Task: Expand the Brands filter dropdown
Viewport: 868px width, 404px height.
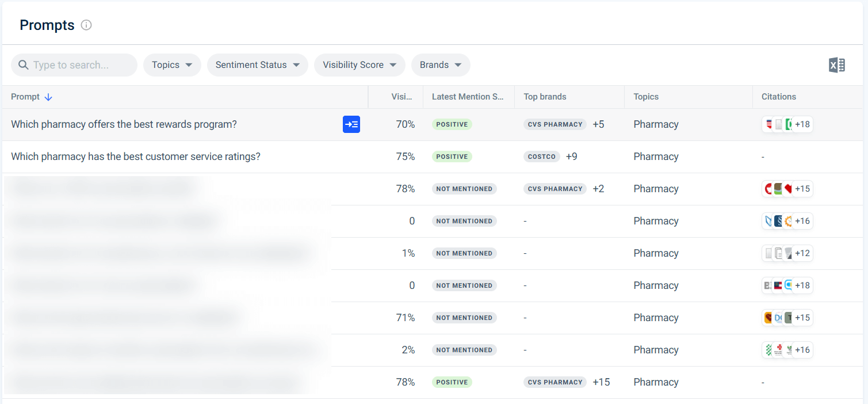Action: point(441,65)
